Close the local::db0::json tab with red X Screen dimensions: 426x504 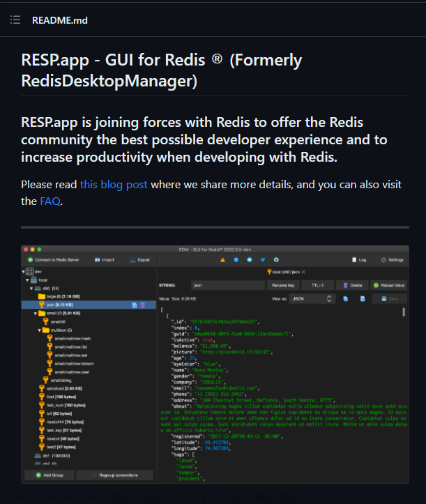[303, 272]
